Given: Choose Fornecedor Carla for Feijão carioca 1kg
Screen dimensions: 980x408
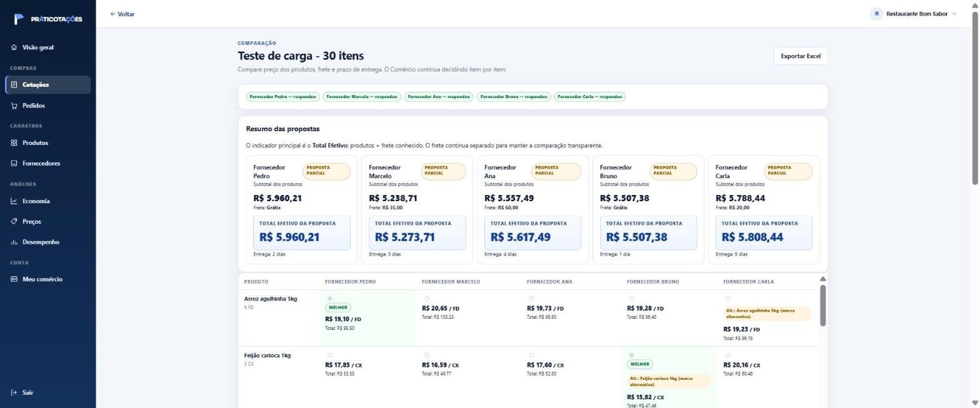Looking at the screenshot, I should pos(728,356).
